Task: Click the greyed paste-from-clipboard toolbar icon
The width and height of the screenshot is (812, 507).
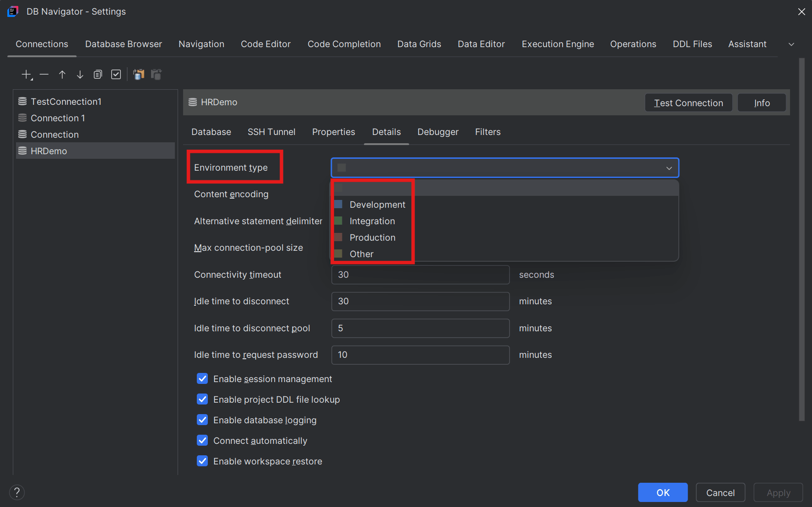Action: click(x=156, y=74)
